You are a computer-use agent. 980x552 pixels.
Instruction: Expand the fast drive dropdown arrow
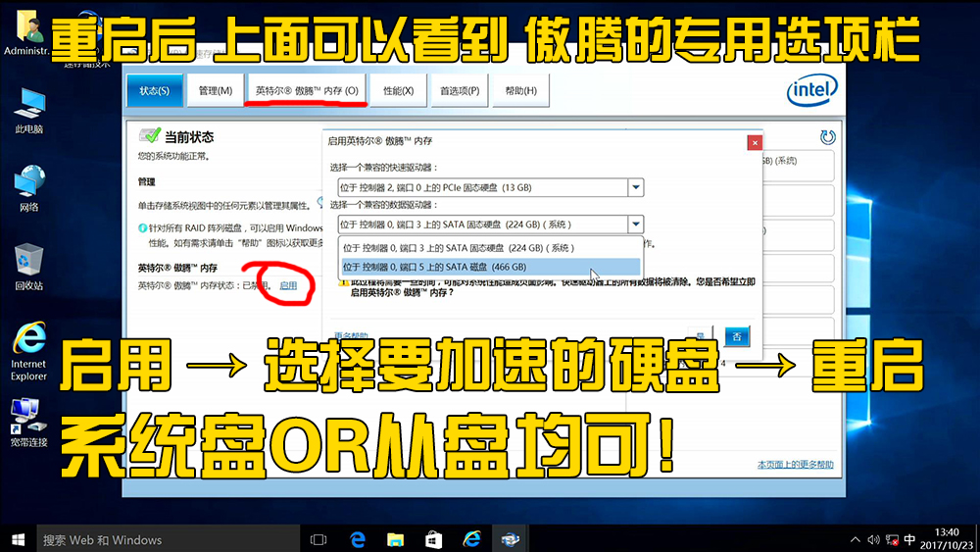tap(636, 187)
